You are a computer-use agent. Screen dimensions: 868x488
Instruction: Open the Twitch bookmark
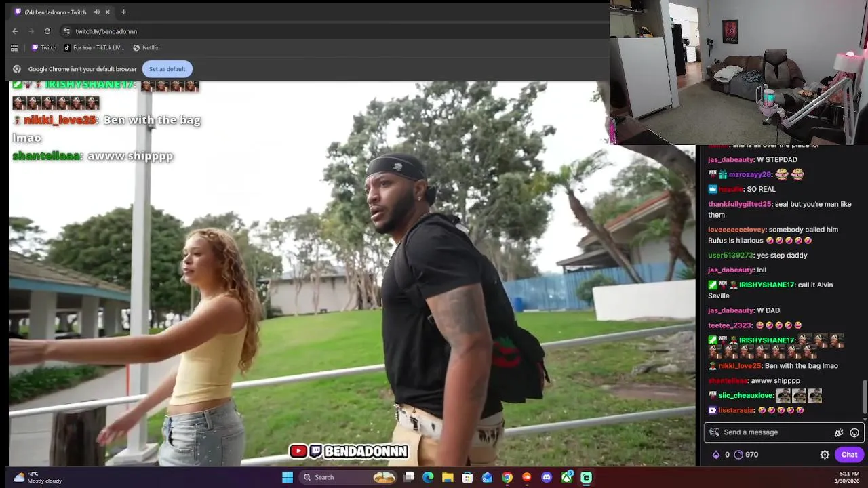point(44,47)
